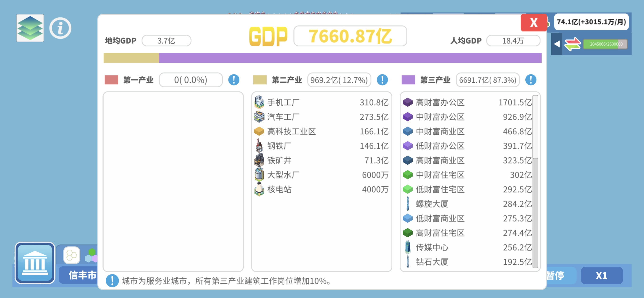Click the 核电站 cooling tower icon
The width and height of the screenshot is (644, 298).
click(259, 189)
